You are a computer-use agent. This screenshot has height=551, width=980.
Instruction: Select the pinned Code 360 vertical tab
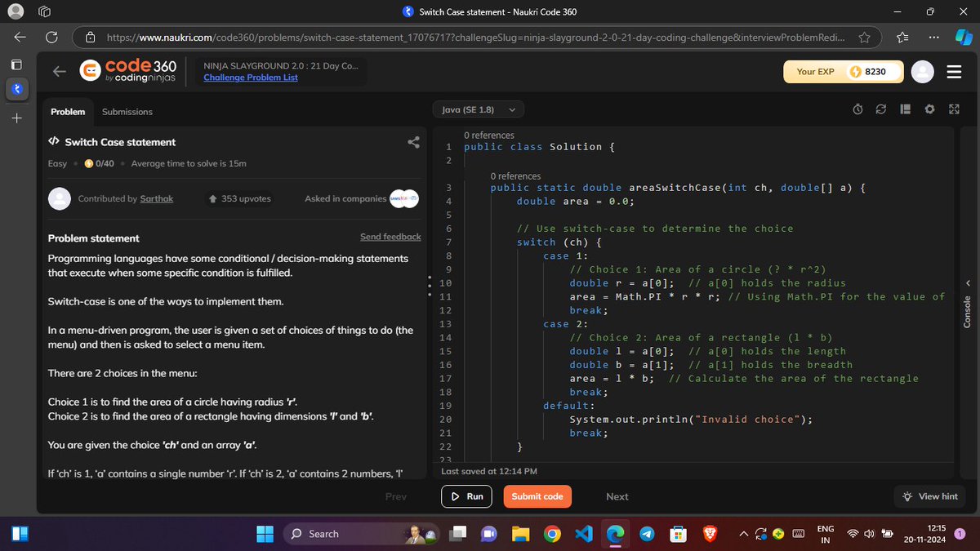coord(17,88)
